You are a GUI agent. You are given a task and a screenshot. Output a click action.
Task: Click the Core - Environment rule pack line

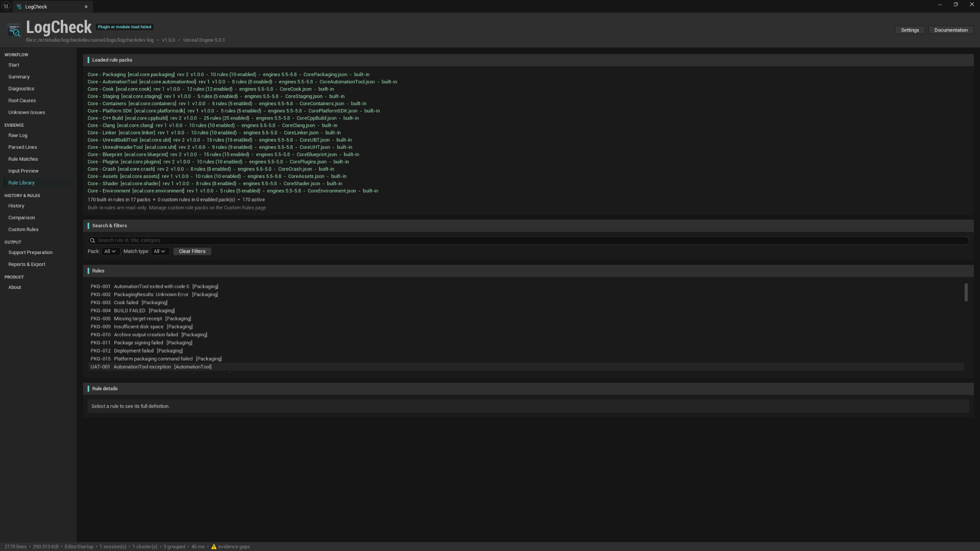(233, 191)
